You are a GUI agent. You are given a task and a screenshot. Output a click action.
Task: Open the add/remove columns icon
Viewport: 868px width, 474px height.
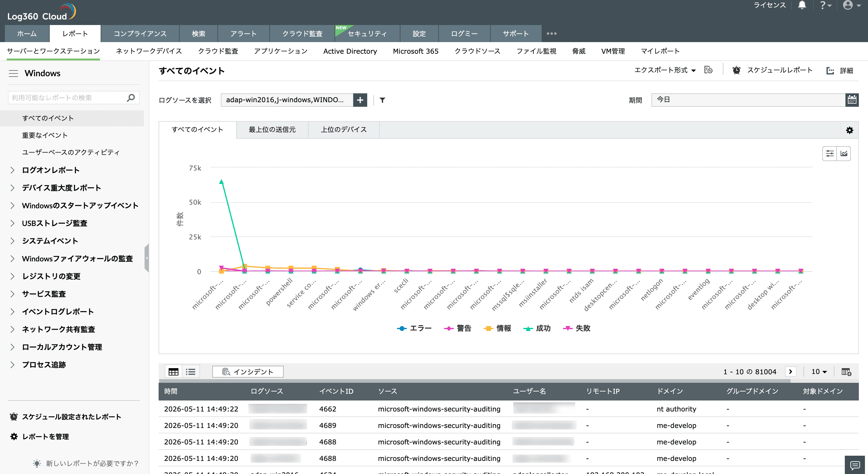click(846, 372)
